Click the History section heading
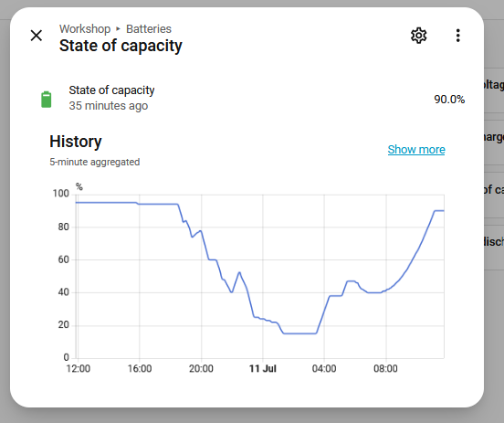504x423 pixels. pyautogui.click(x=76, y=142)
